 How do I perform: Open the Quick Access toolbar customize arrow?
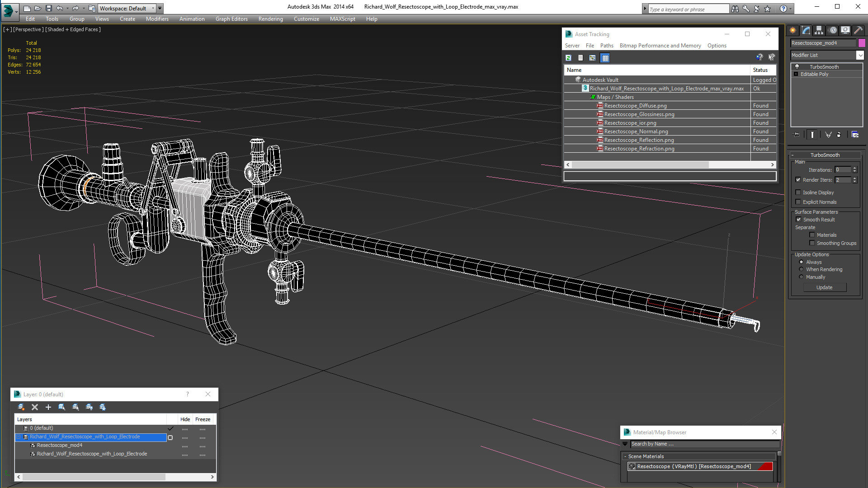[160, 8]
